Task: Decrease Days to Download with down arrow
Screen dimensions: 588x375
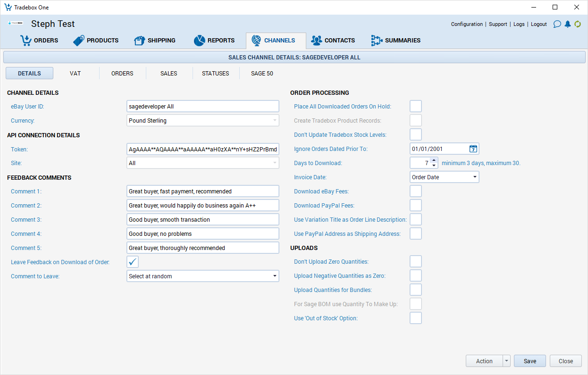Action: pos(434,166)
